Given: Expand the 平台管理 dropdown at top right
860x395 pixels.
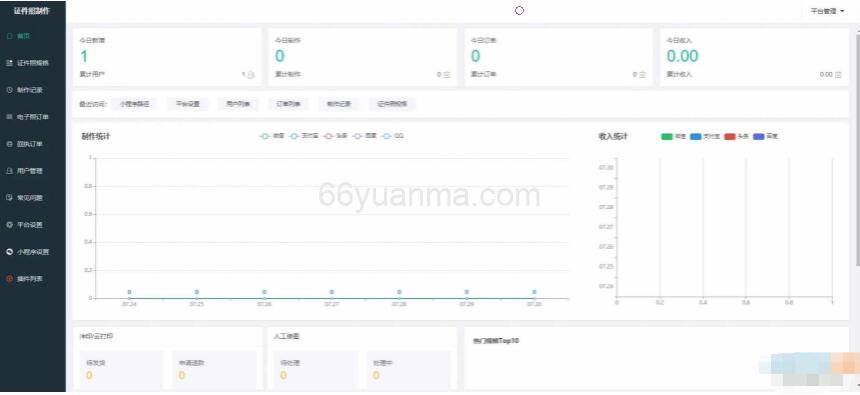Looking at the screenshot, I should click(827, 11).
